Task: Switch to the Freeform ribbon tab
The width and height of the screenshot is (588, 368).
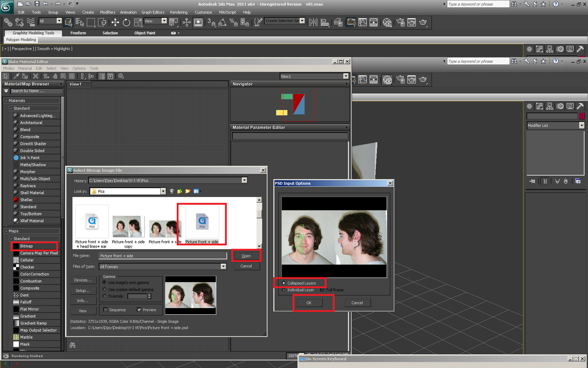Action: tap(78, 33)
